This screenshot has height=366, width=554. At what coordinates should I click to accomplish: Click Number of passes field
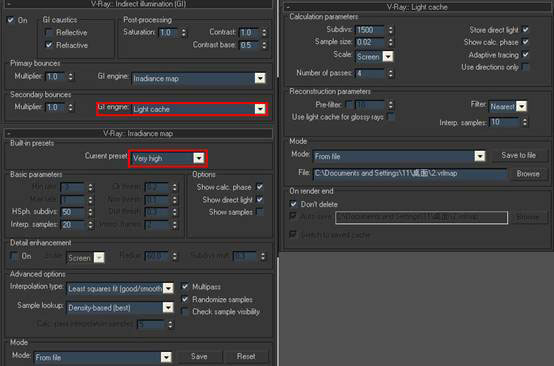tap(370, 73)
